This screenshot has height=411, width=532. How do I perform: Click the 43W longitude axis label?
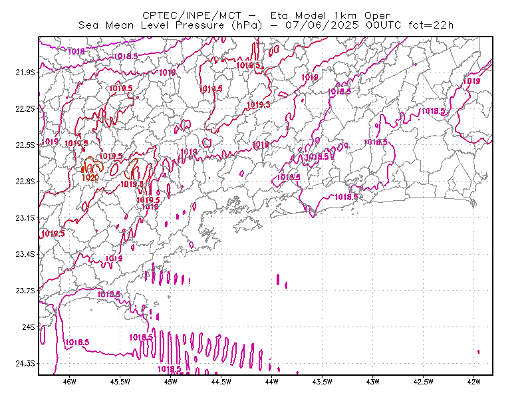tap(373, 382)
